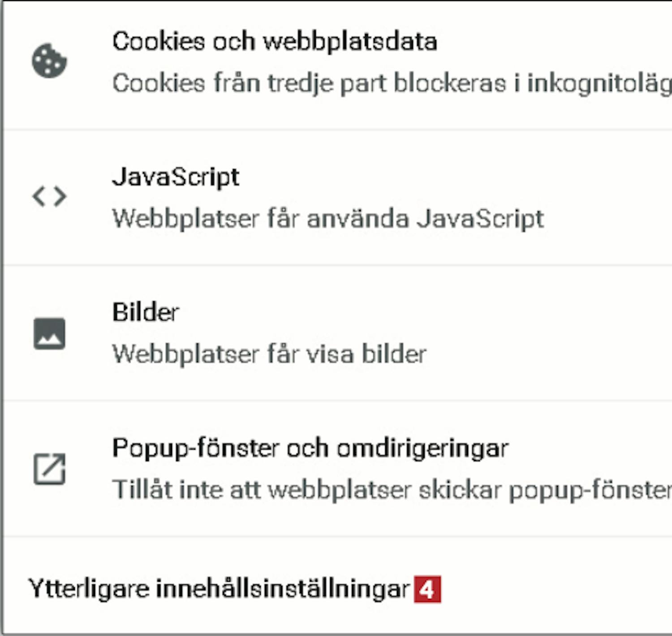This screenshot has height=636, width=672.
Task: Click divider line below the Cookies row
Action: click(x=338, y=130)
